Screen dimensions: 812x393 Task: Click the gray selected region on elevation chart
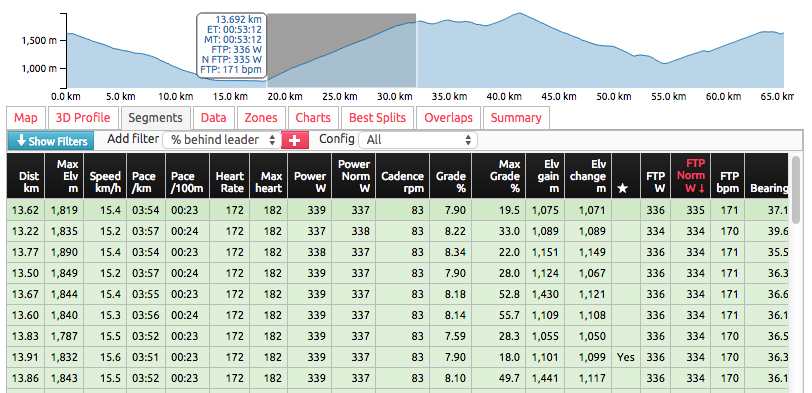click(x=342, y=50)
